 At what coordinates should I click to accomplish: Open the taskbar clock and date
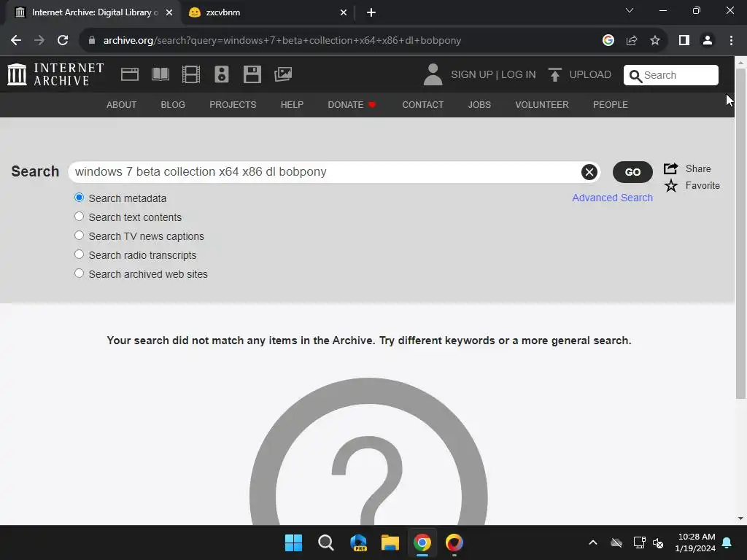[x=695, y=542]
